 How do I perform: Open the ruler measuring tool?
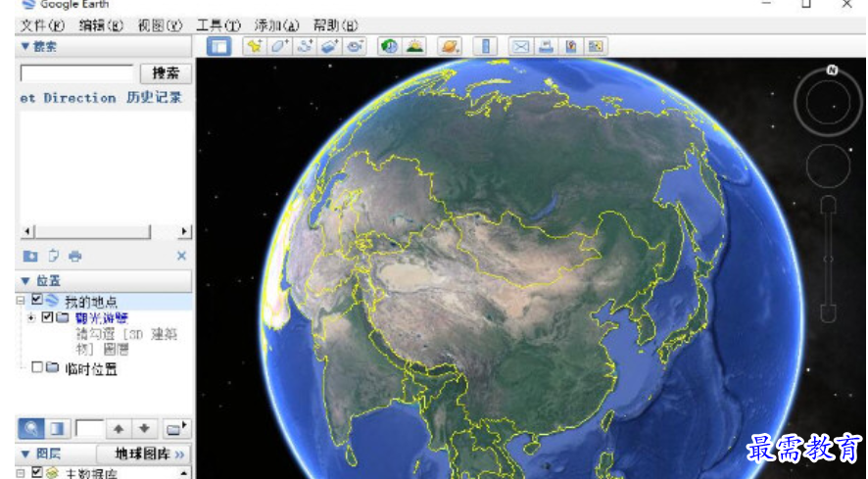coord(486,46)
